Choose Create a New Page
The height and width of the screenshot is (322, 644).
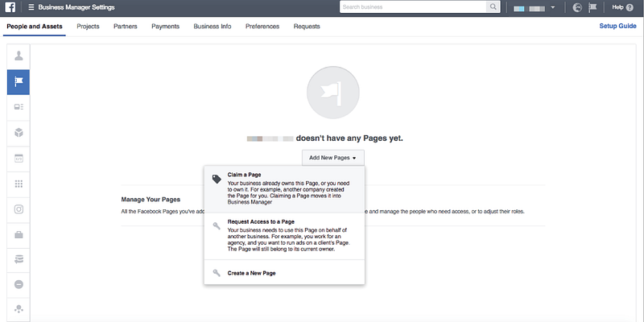[284, 273]
